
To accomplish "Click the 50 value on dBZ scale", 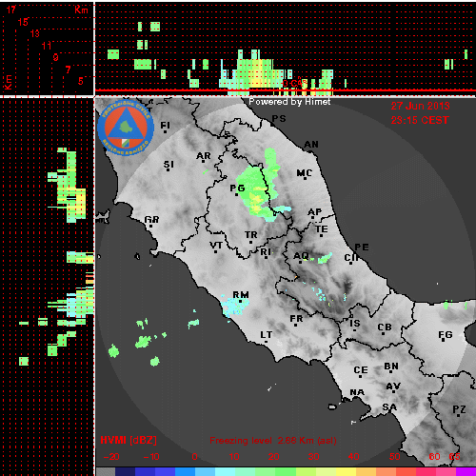I will pos(394,457).
